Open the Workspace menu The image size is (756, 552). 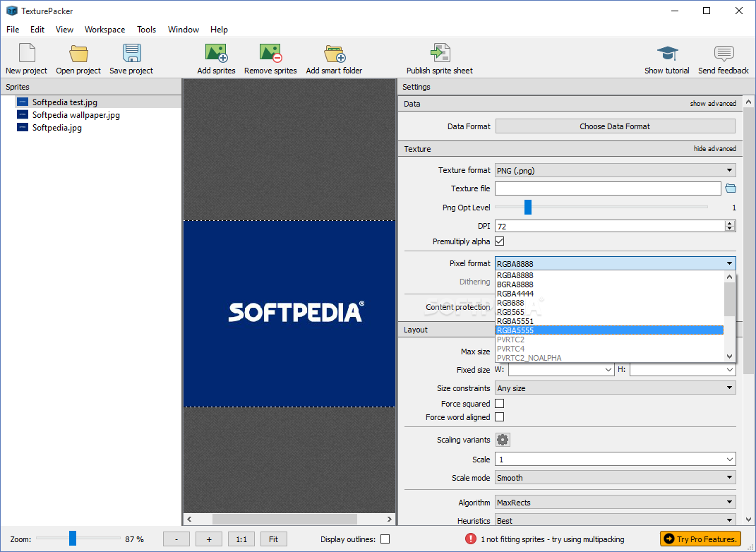click(104, 30)
